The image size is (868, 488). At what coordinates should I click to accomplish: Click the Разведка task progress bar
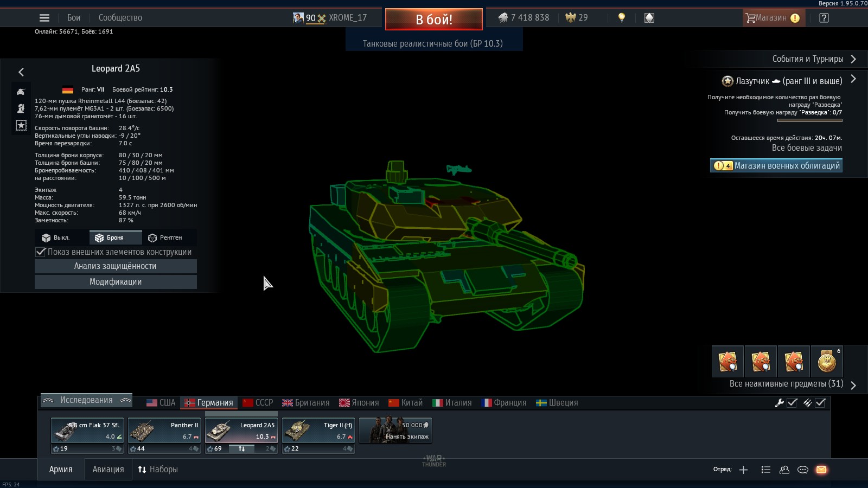809,120
